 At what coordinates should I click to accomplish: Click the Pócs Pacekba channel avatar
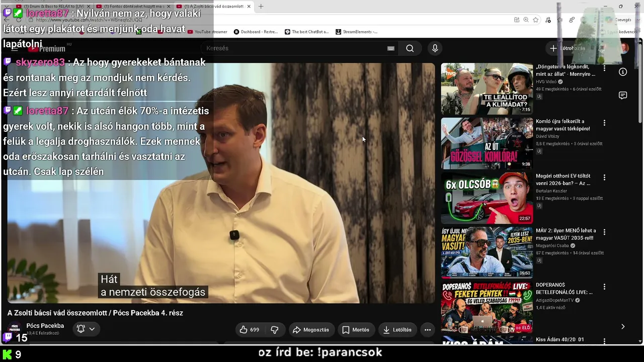coord(15,329)
